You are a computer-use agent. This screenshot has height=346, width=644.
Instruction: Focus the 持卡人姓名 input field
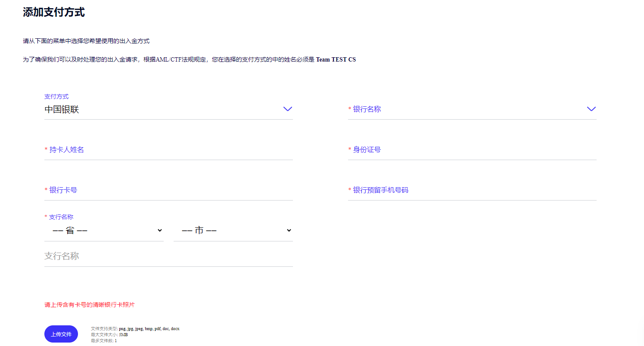tap(168, 150)
